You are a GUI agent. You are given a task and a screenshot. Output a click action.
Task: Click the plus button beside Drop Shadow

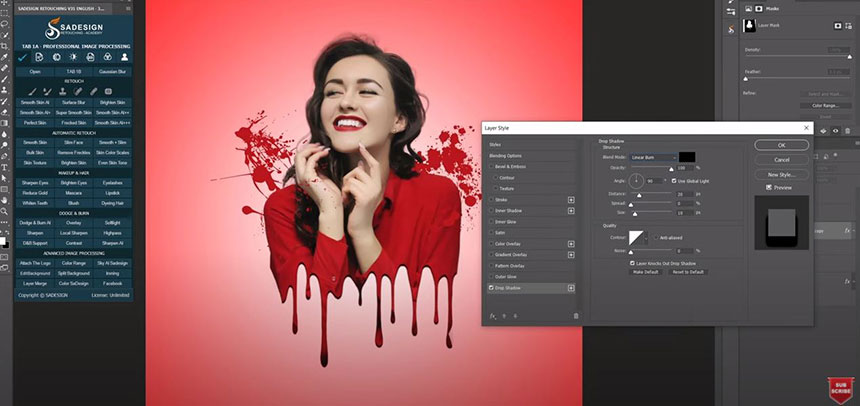coord(571,287)
